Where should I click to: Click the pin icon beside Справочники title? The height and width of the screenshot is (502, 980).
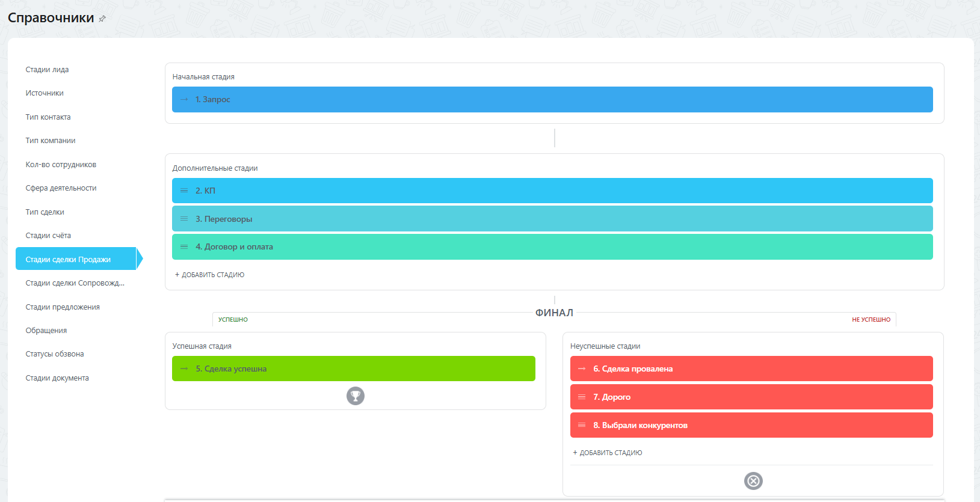(x=102, y=19)
